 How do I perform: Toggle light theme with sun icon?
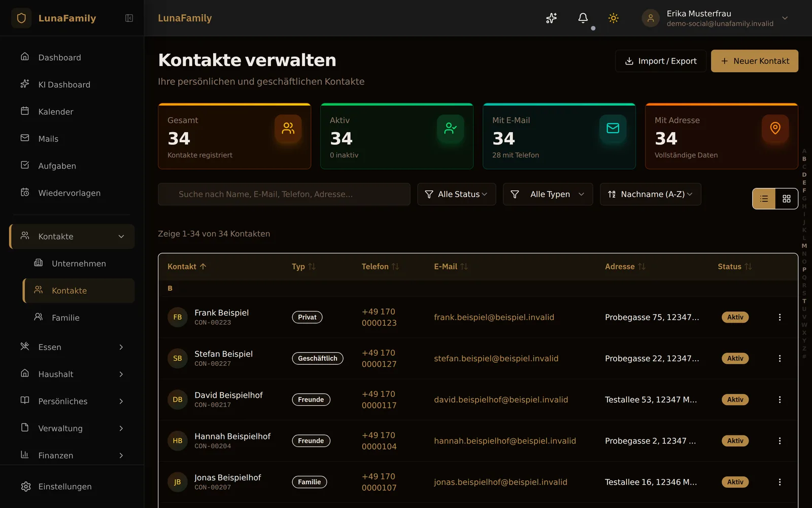click(x=614, y=18)
